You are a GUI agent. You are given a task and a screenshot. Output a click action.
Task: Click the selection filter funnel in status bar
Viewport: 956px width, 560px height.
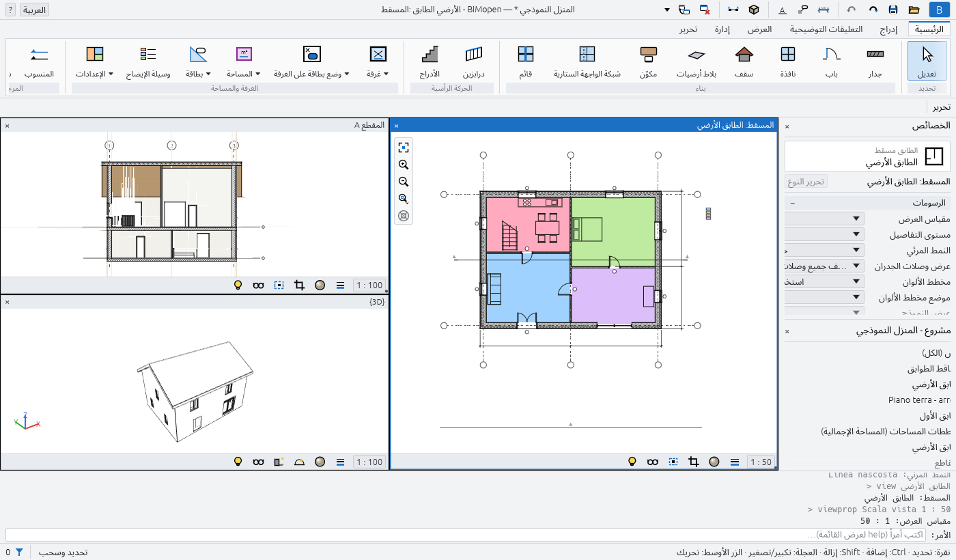pos(19,552)
